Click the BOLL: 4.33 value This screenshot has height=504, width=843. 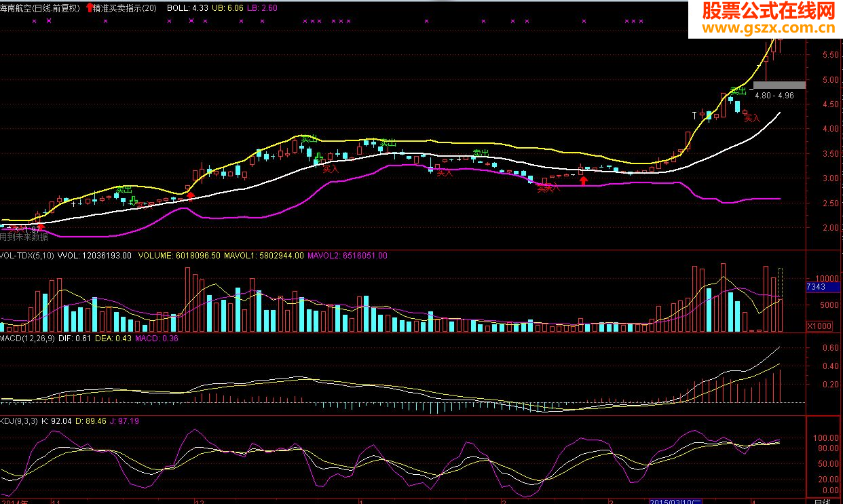[187, 8]
